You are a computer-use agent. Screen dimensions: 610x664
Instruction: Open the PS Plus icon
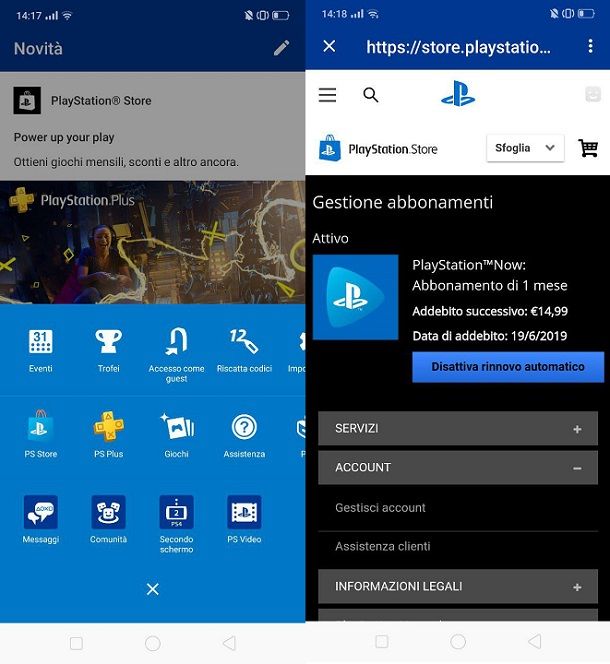(108, 426)
